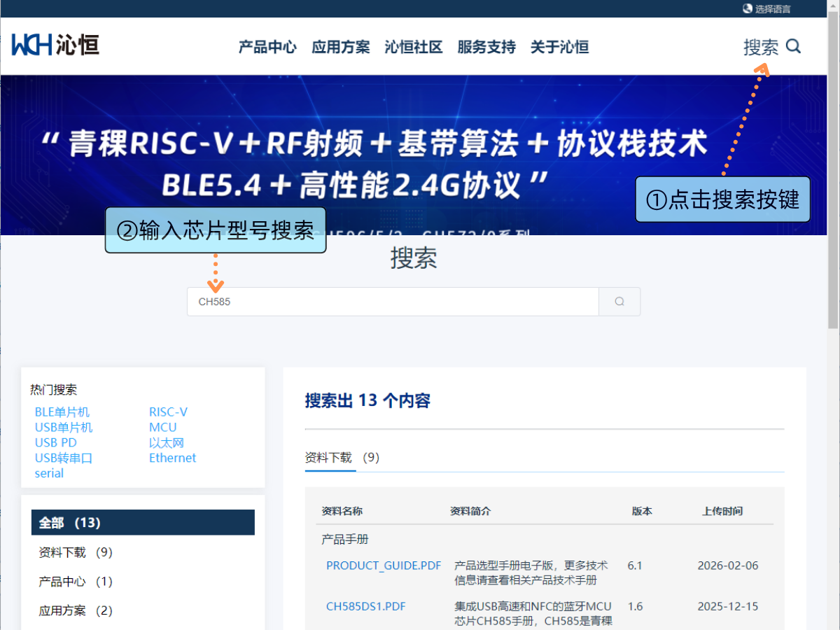Click the 产品手册 group row label
Viewport: 840px width, 630px height.
pyautogui.click(x=345, y=539)
